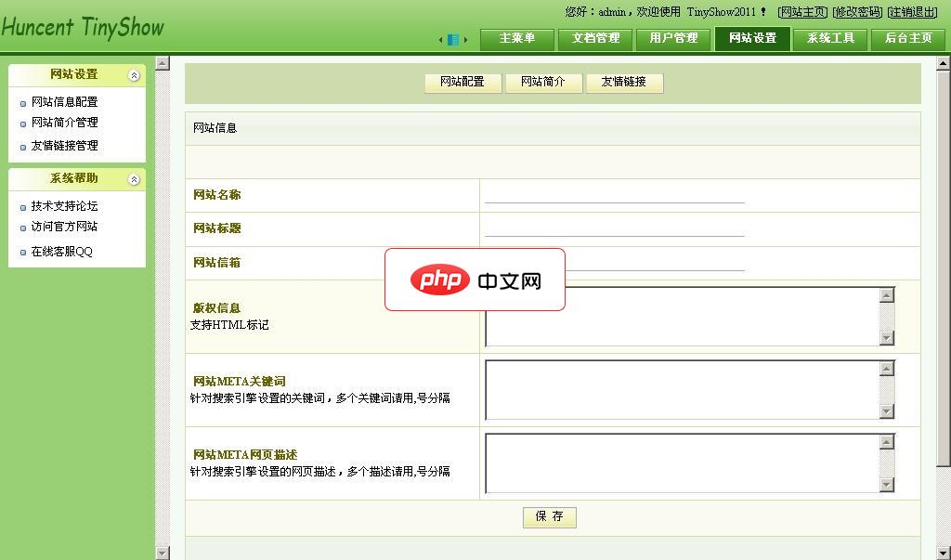Open 友情链接管理 in the sidebar
The height and width of the screenshot is (560, 951).
click(x=65, y=146)
